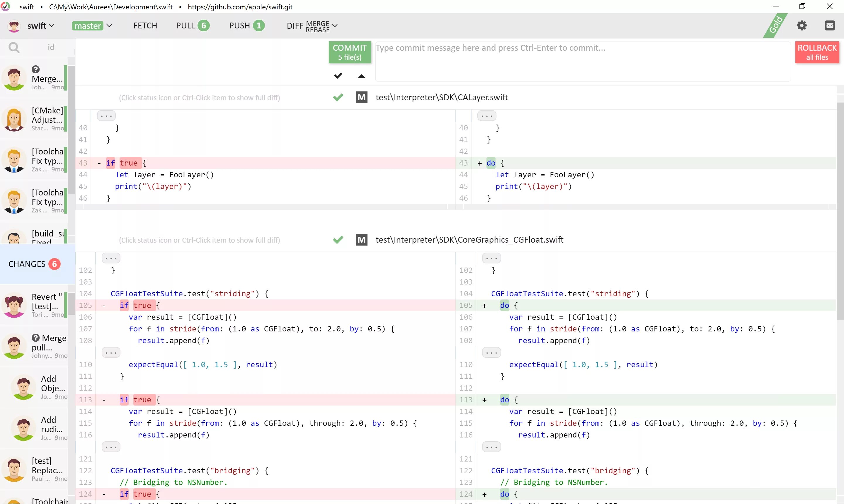Click the Gold license ribbon
844x504 pixels.
tap(775, 25)
